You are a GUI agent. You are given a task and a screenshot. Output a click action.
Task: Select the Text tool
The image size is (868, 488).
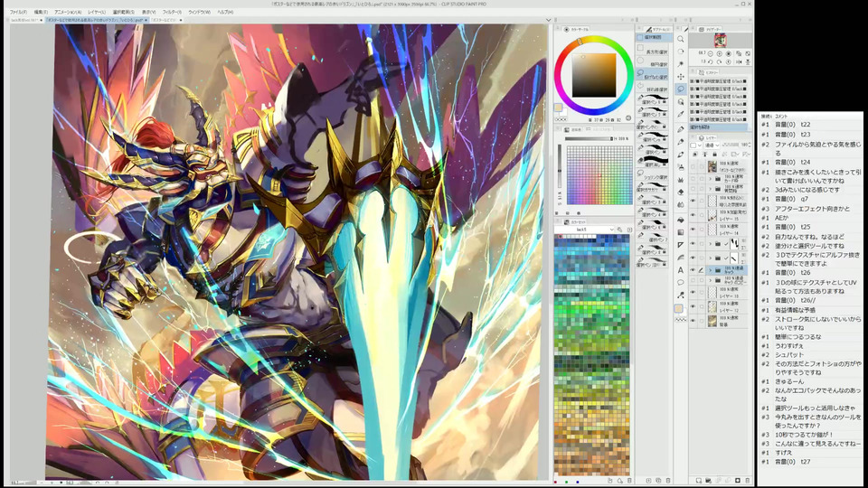tap(680, 270)
